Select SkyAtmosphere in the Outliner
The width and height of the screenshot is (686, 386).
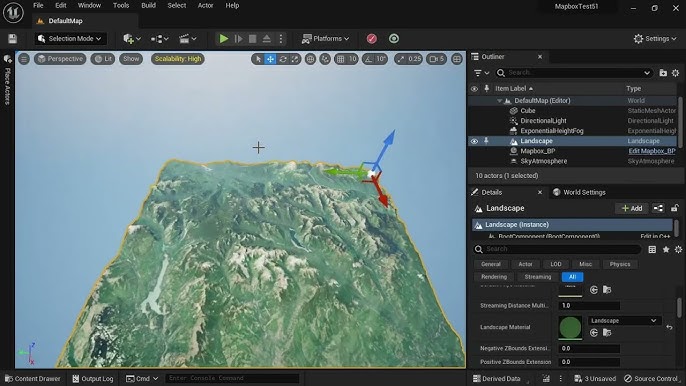tap(543, 161)
